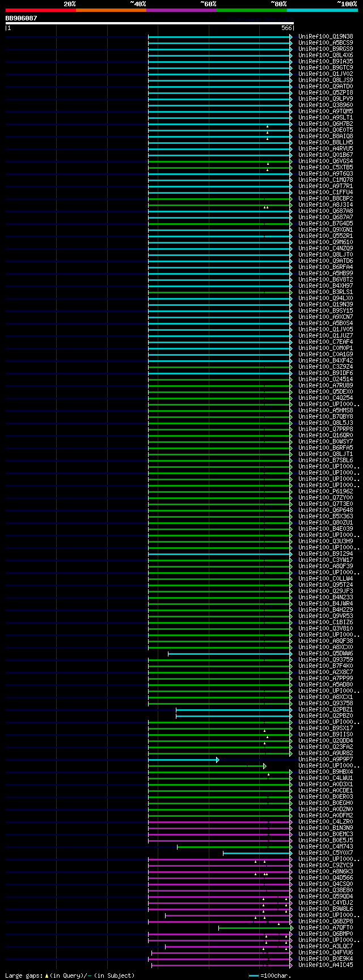Select hit UniRef100_B7G4D5
The height and width of the screenshot is (980, 363).
tap(326, 223)
